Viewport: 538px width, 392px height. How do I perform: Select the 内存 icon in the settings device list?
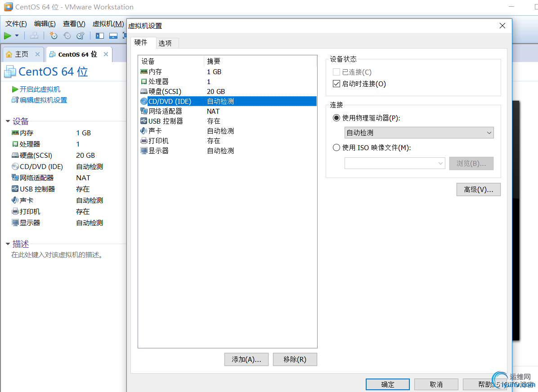click(144, 71)
